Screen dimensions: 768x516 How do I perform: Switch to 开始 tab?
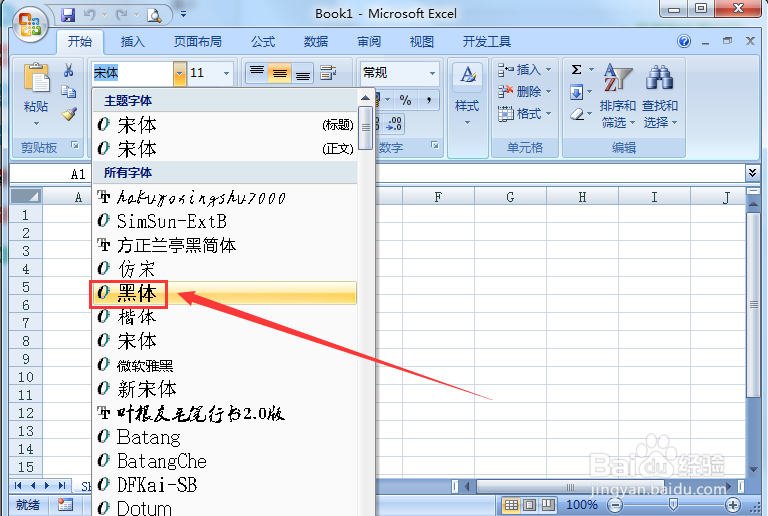[x=80, y=42]
